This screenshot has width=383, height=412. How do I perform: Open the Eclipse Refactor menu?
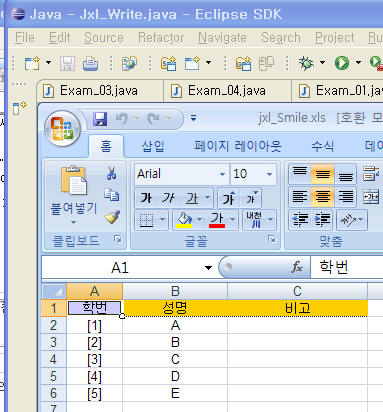[x=161, y=38]
